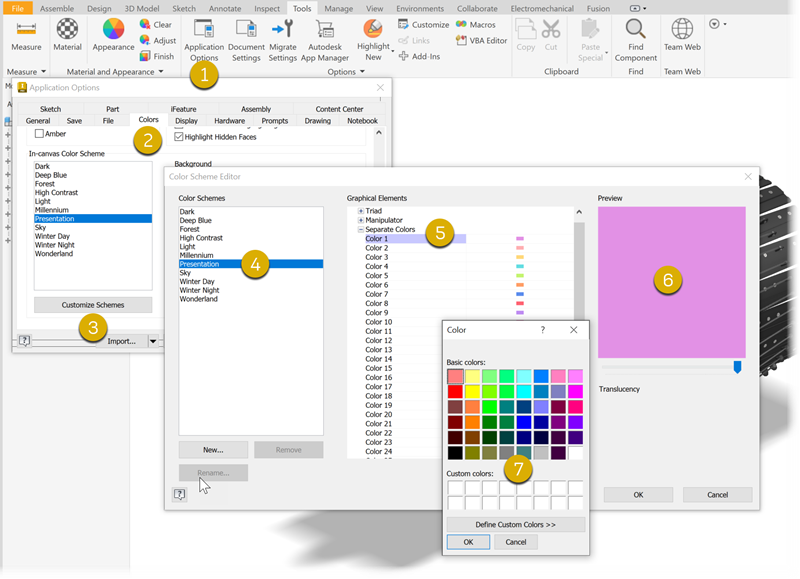
Task: Open the File menu
Action: (x=18, y=8)
